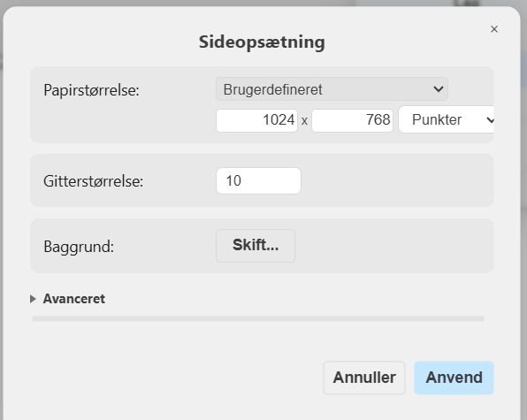This screenshot has height=420, width=527.
Task: Click the arrow on the Punkter unit selector
Action: pos(490,120)
